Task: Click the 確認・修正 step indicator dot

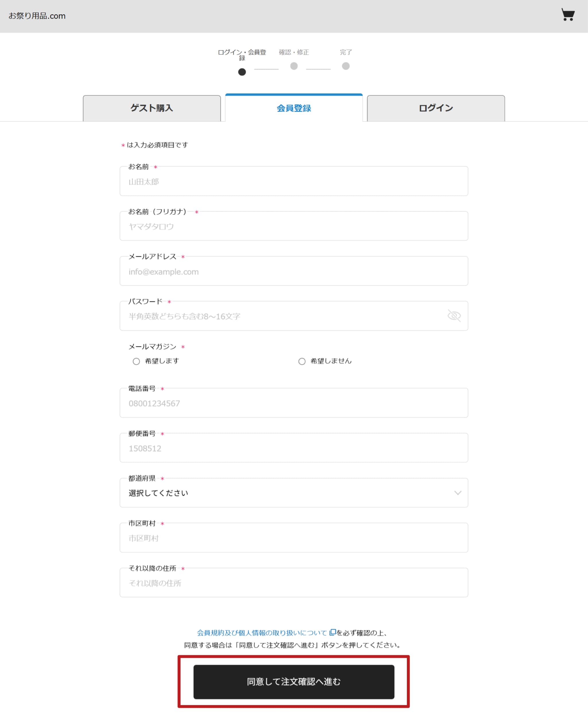Action: [x=294, y=66]
